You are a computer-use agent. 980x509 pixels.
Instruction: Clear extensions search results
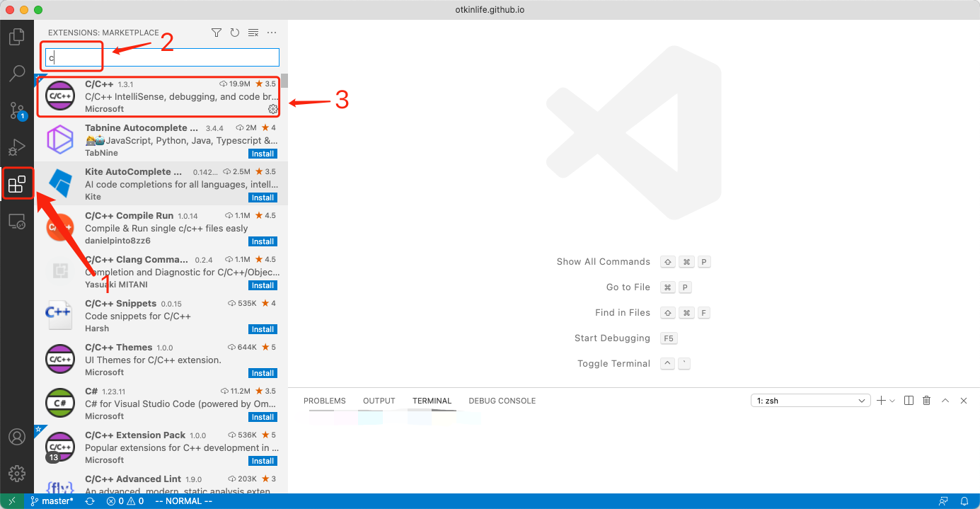click(253, 33)
